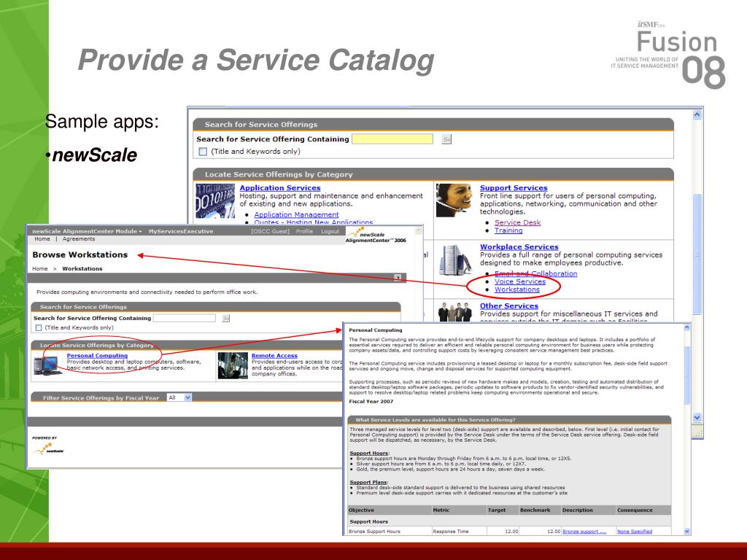The width and height of the screenshot is (747, 560).
Task: Click the search go button in Browse Workstations window
Action: click(226, 318)
